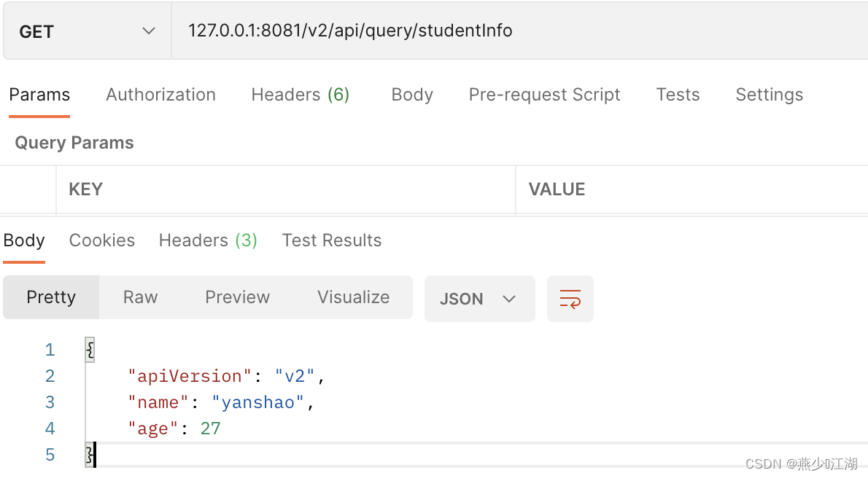Choose the Pretty response view
This screenshot has height=478, width=868.
[x=51, y=297]
